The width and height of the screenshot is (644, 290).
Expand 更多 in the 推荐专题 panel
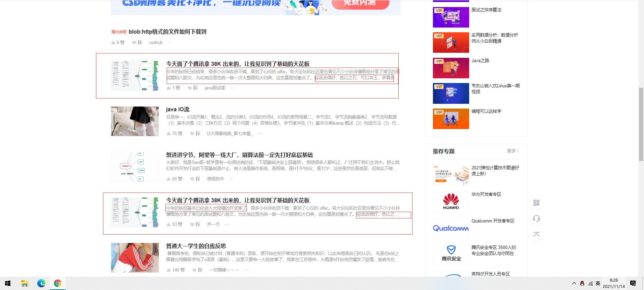(513, 151)
